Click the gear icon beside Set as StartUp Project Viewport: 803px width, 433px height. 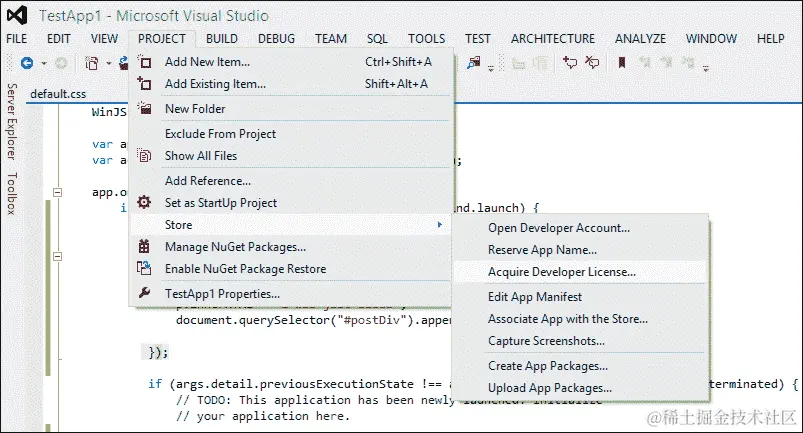click(x=144, y=202)
